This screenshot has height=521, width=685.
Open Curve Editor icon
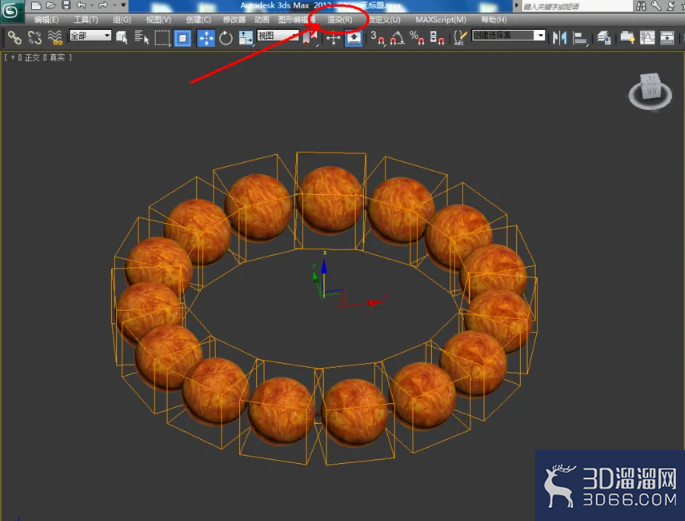[x=647, y=38]
